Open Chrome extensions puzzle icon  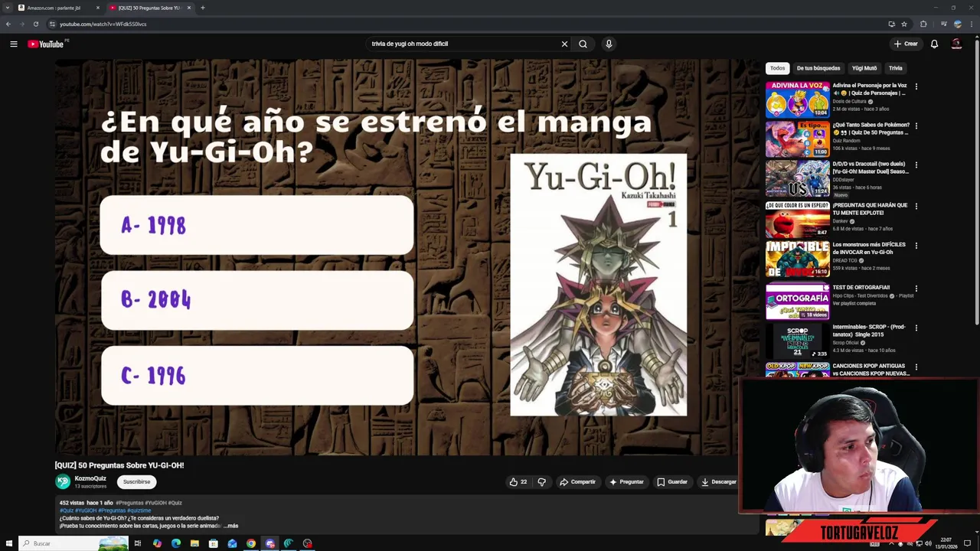point(923,24)
